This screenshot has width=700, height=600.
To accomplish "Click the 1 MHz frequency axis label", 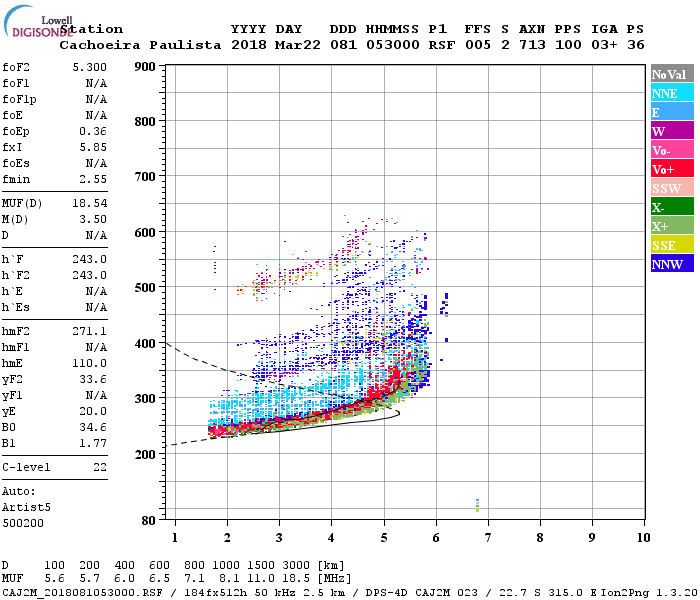I will point(175,538).
